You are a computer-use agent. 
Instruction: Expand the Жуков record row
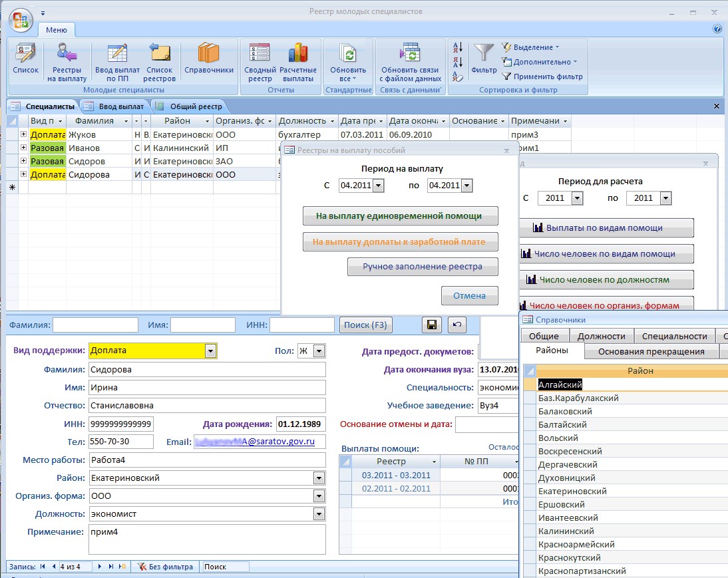coord(24,134)
